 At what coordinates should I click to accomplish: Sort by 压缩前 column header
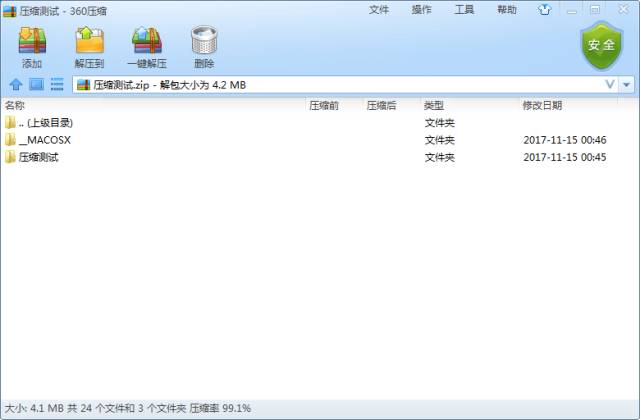(324, 106)
